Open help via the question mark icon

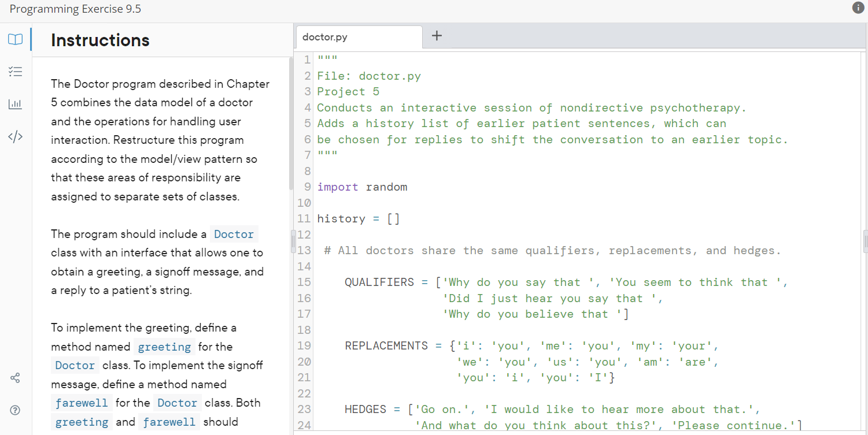point(15,410)
